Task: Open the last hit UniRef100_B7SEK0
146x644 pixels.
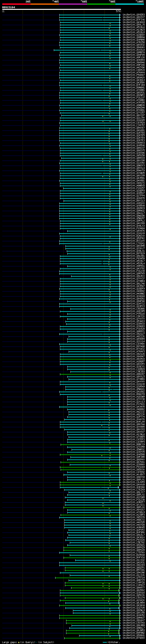Action: (133, 638)
